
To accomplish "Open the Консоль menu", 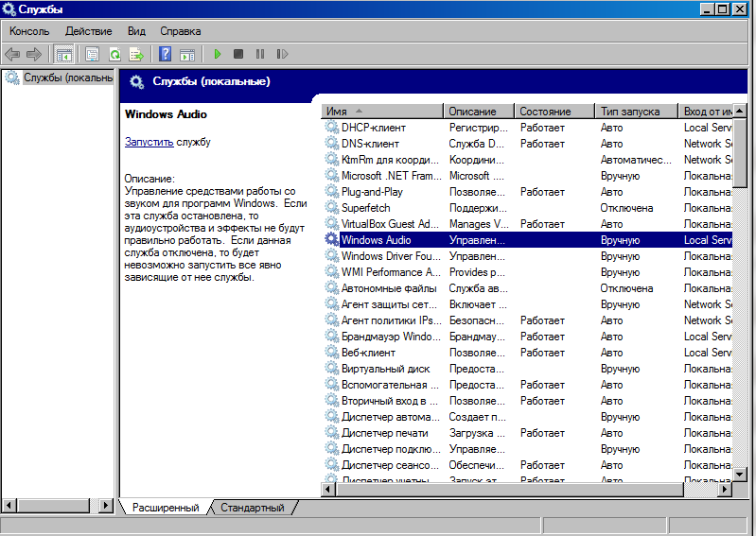I will pos(29,31).
